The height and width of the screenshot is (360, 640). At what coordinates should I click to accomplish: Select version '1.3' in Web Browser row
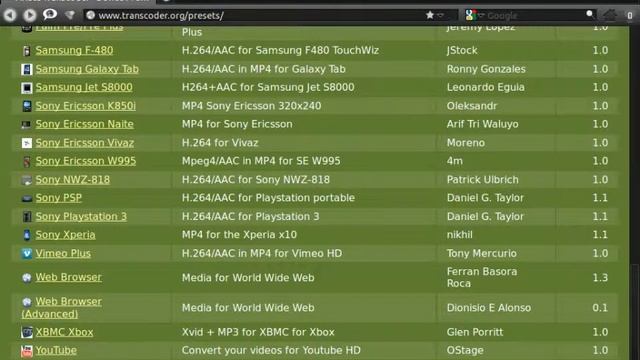(x=600, y=278)
